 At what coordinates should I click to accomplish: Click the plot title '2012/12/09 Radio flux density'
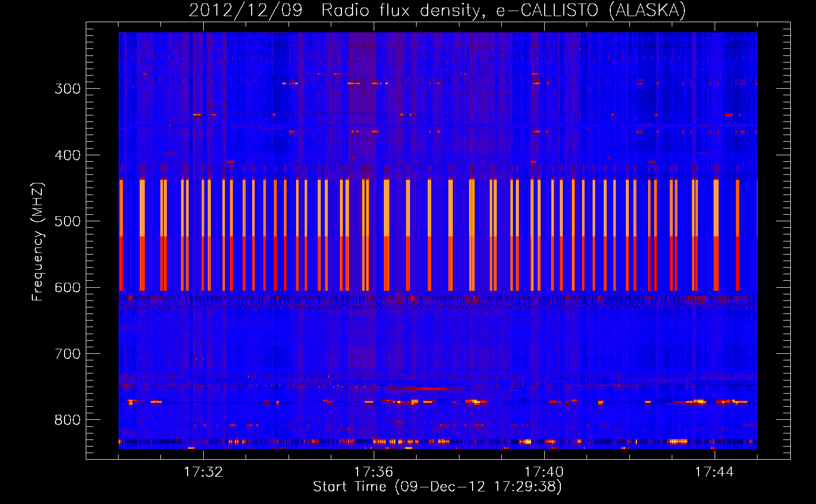(337, 11)
